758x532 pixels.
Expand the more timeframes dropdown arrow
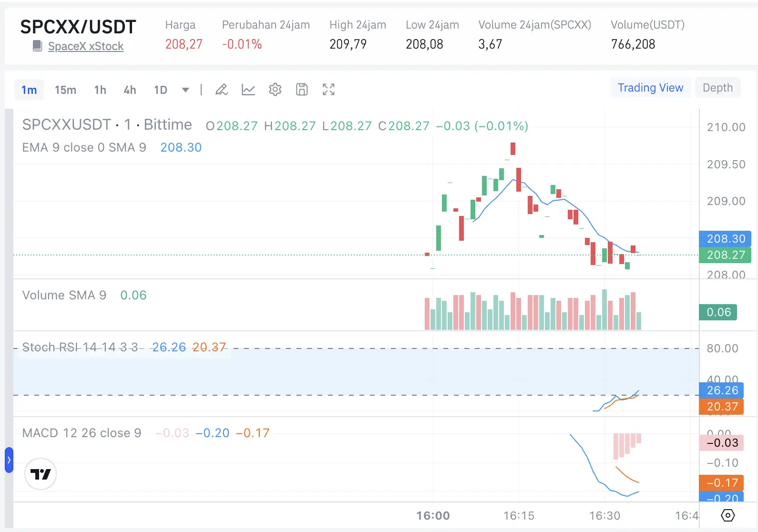[x=185, y=90]
